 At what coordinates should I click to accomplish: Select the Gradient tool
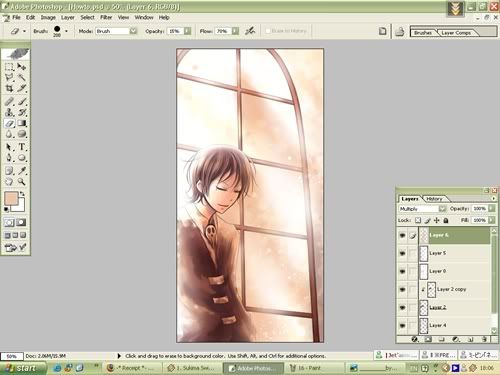click(22, 123)
